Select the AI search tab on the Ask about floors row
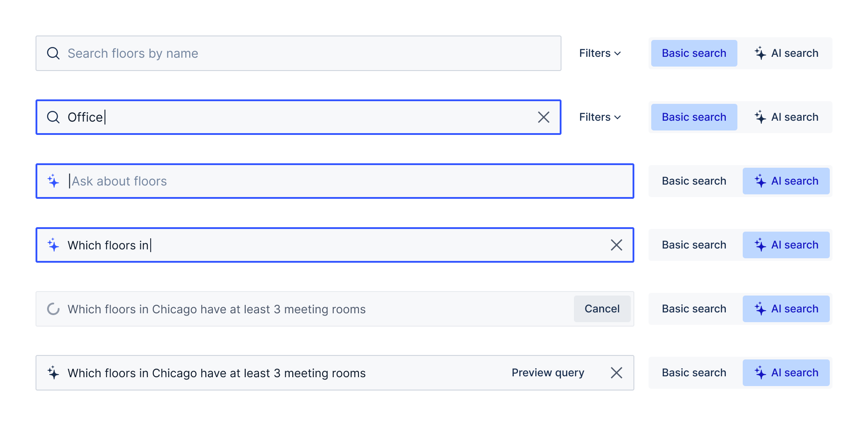 (x=786, y=181)
